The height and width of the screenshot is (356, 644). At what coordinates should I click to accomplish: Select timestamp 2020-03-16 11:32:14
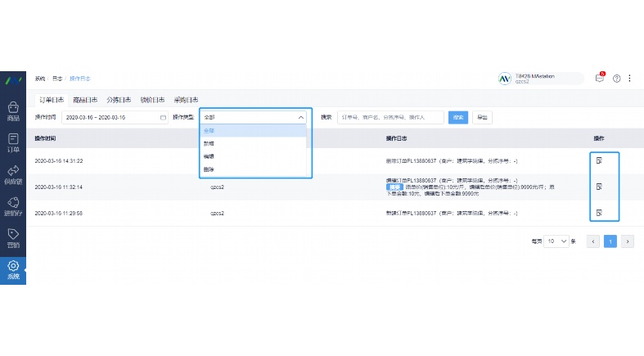(x=59, y=187)
